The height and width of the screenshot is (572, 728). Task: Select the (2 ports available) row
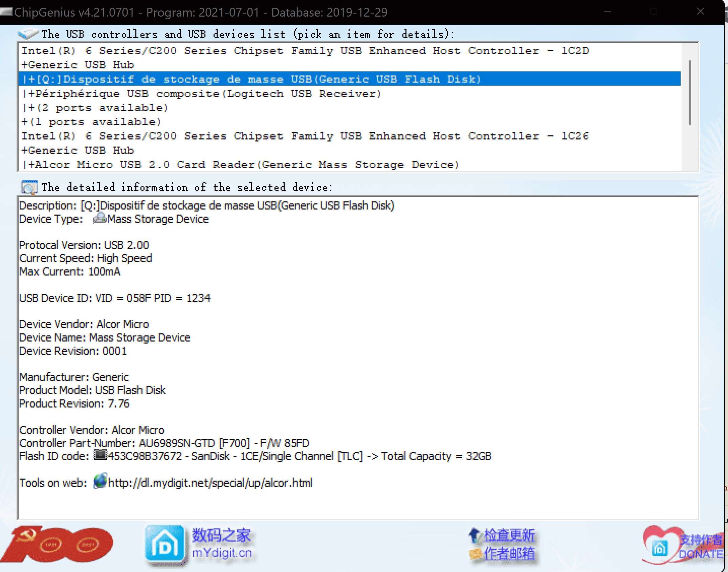coord(349,108)
